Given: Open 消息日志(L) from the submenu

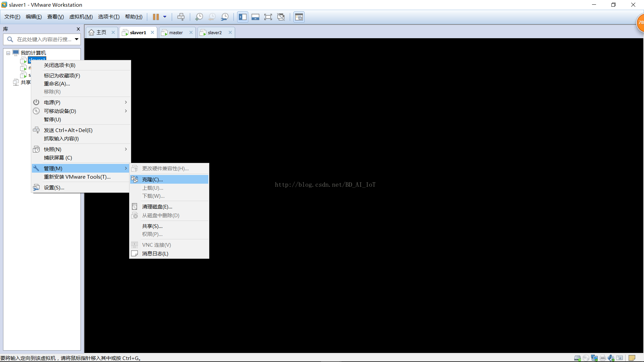Looking at the screenshot, I should [x=169, y=253].
